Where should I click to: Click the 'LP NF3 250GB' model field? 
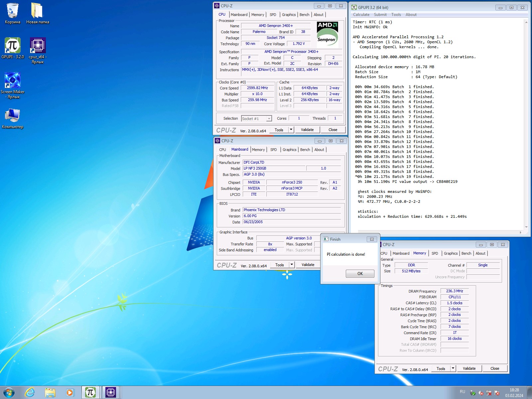point(274,168)
